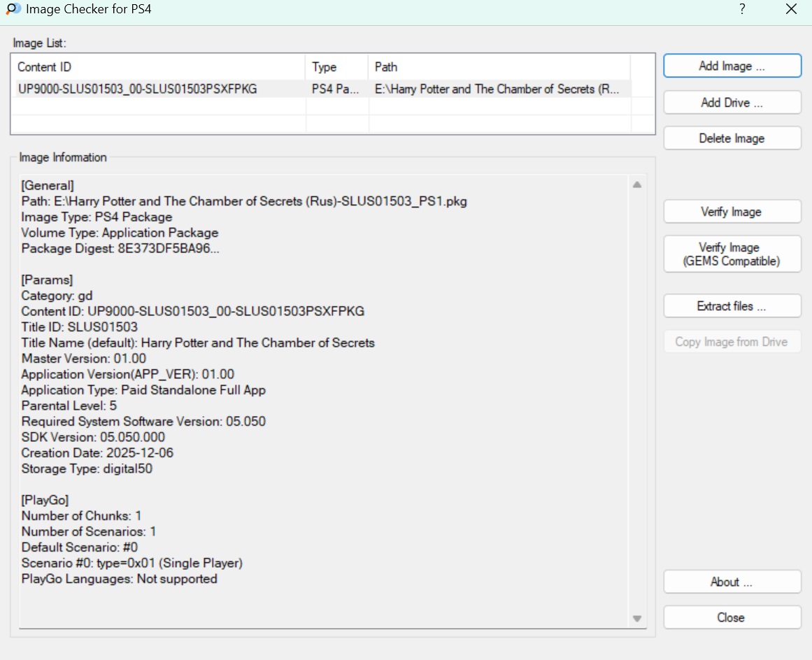
Task: Select the UP9000-SLUS01503 image row
Action: 137,89
